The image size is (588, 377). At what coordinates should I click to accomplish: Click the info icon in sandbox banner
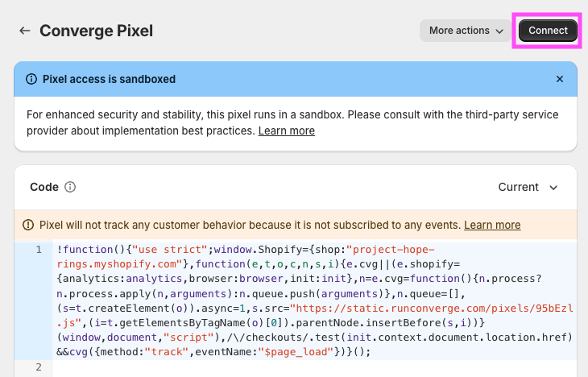31,79
